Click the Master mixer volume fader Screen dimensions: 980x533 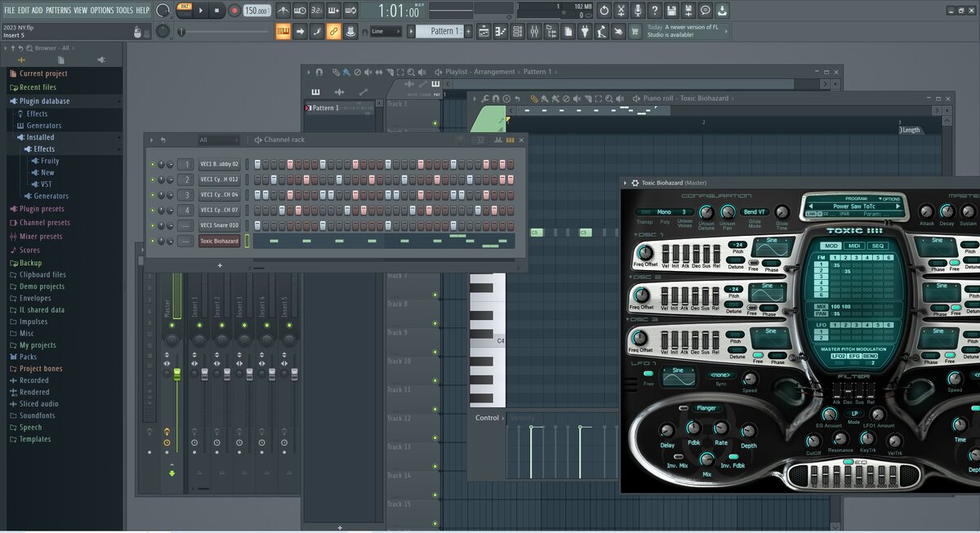176,374
